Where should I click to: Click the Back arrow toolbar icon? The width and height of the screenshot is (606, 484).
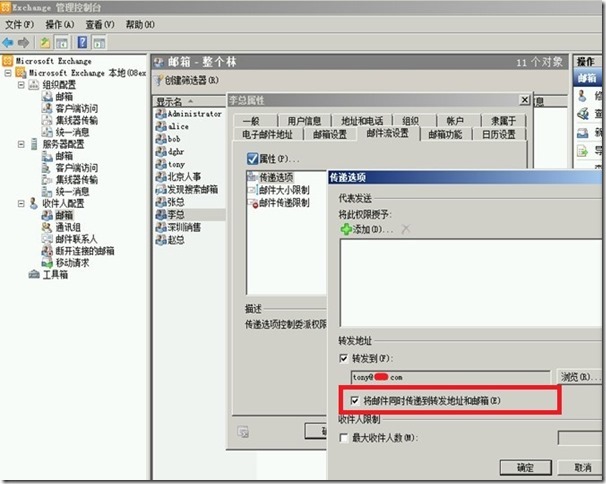point(8,42)
